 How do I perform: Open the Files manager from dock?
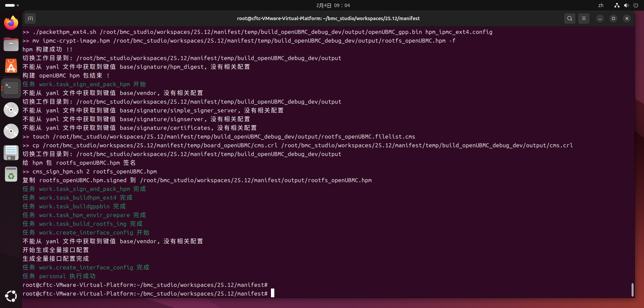click(x=11, y=44)
